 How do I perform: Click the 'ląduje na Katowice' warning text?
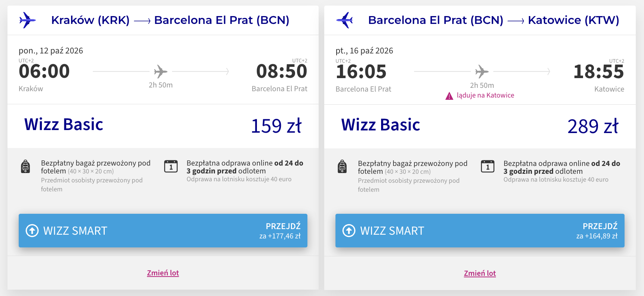tap(485, 95)
